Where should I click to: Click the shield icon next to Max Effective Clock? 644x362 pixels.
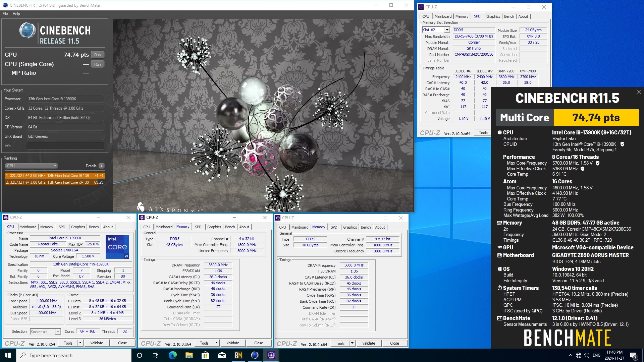[x=582, y=169]
